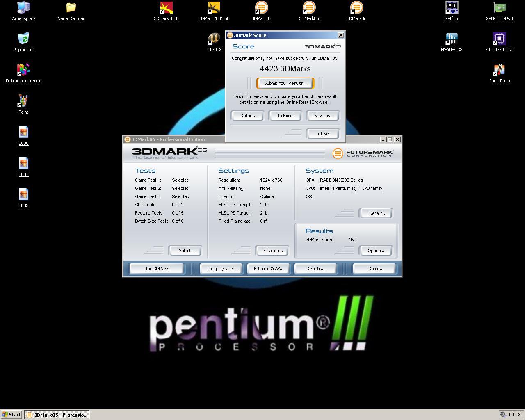The height and width of the screenshot is (420, 525).
Task: Click the 3DMark05 window title bar icon
Action: click(127, 139)
